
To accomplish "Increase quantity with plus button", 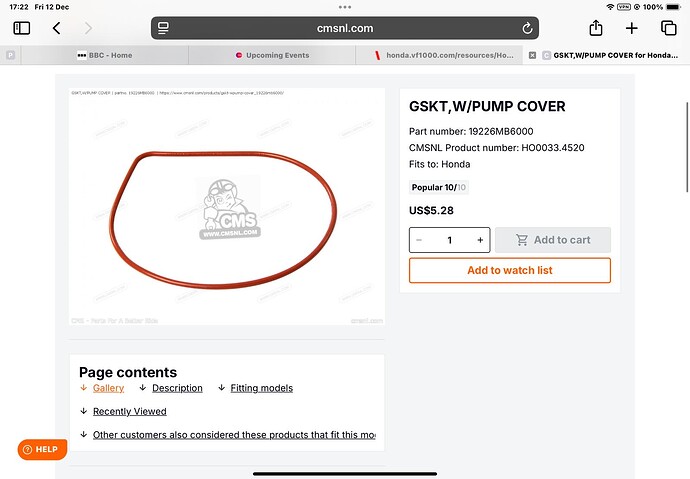I will (x=480, y=240).
